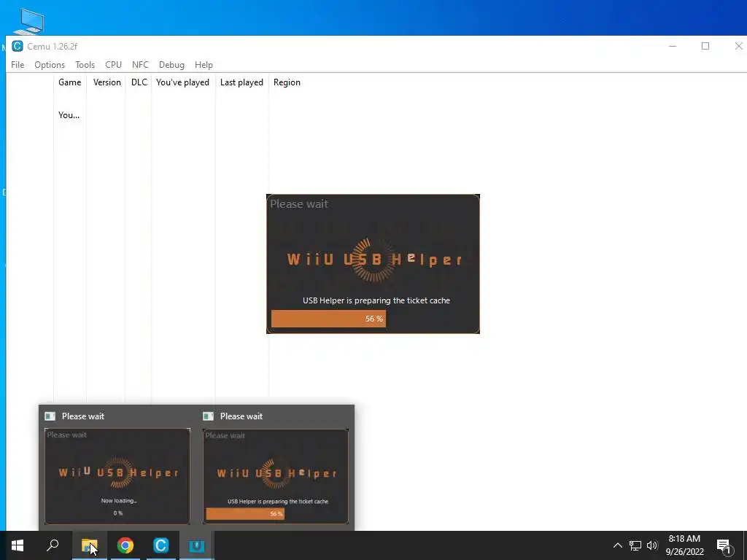Open File Explorer from taskbar

click(90, 545)
